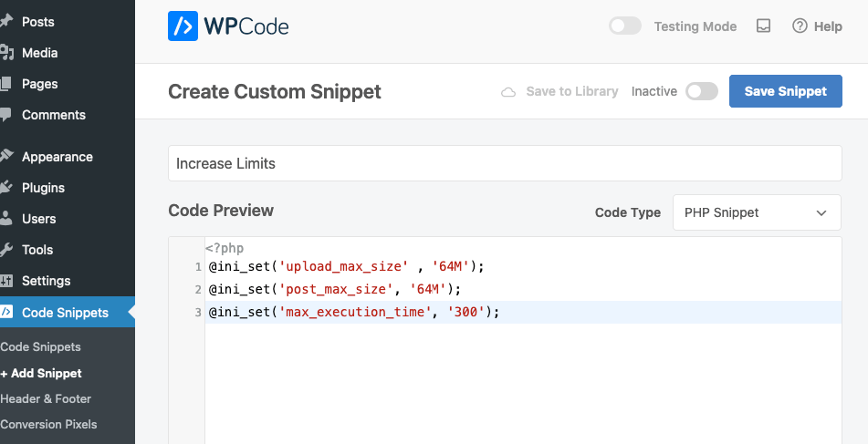Click the Save to Library cloud icon
Viewport: 868px width, 444px height.
pos(509,91)
